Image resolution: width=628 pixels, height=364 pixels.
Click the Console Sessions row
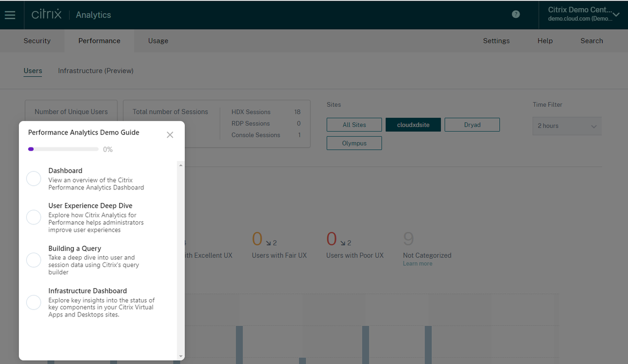[x=266, y=135]
